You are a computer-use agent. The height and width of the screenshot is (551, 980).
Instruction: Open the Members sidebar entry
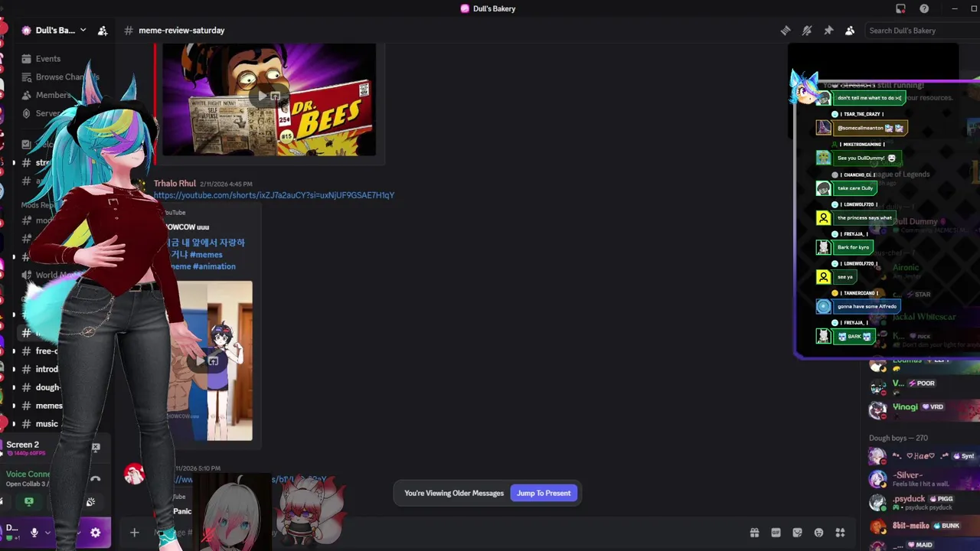(54, 96)
